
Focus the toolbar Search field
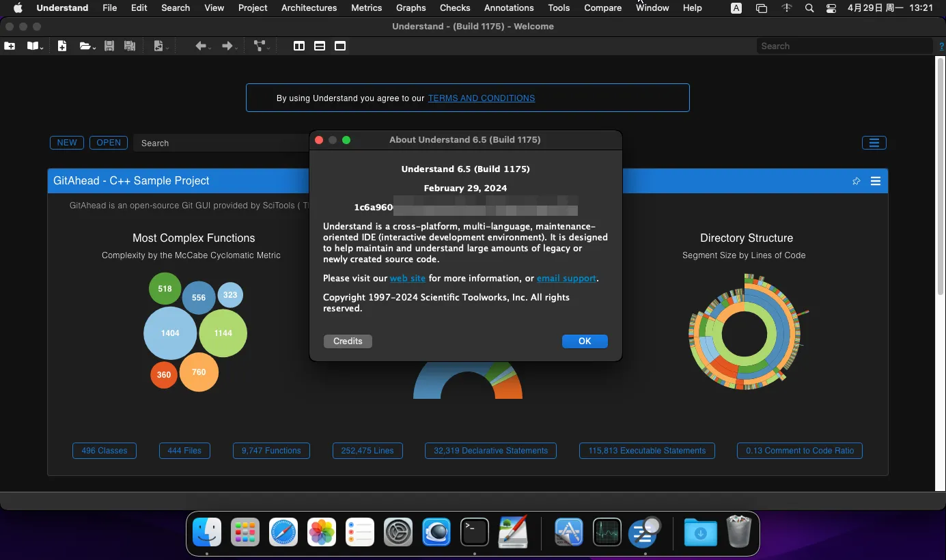[844, 46]
